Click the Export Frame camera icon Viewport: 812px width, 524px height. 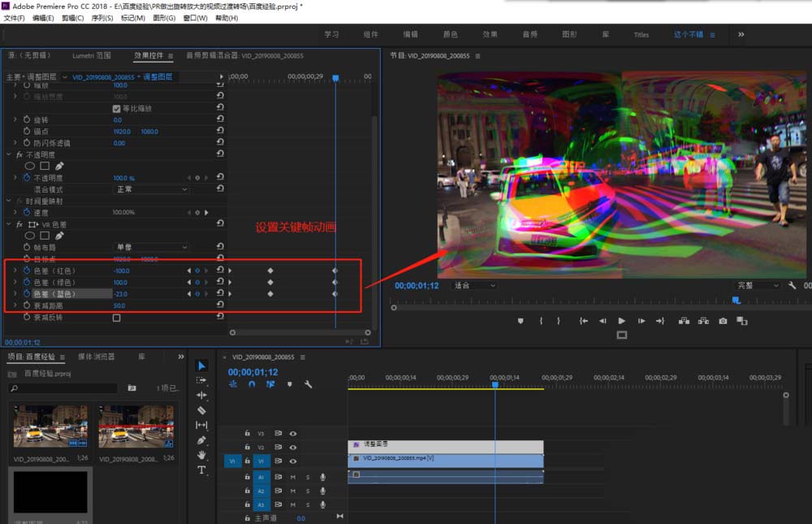723,321
